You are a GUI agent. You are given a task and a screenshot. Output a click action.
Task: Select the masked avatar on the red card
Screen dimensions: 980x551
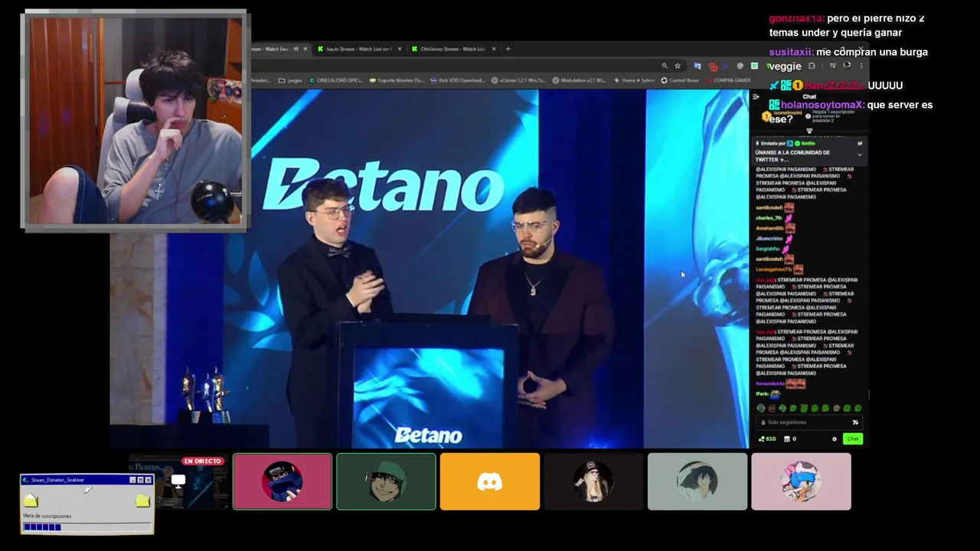[x=283, y=481]
